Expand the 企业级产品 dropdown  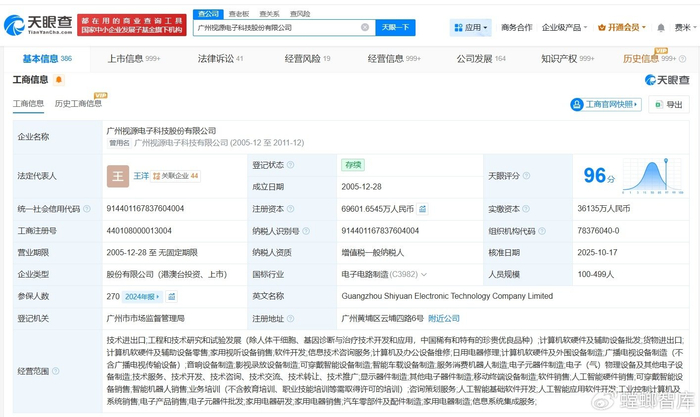coord(563,28)
